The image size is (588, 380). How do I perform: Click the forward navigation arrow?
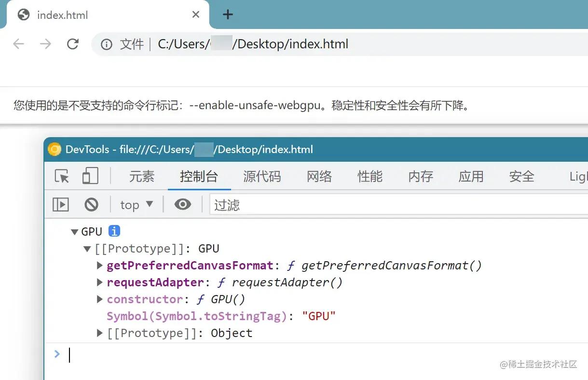click(45, 44)
